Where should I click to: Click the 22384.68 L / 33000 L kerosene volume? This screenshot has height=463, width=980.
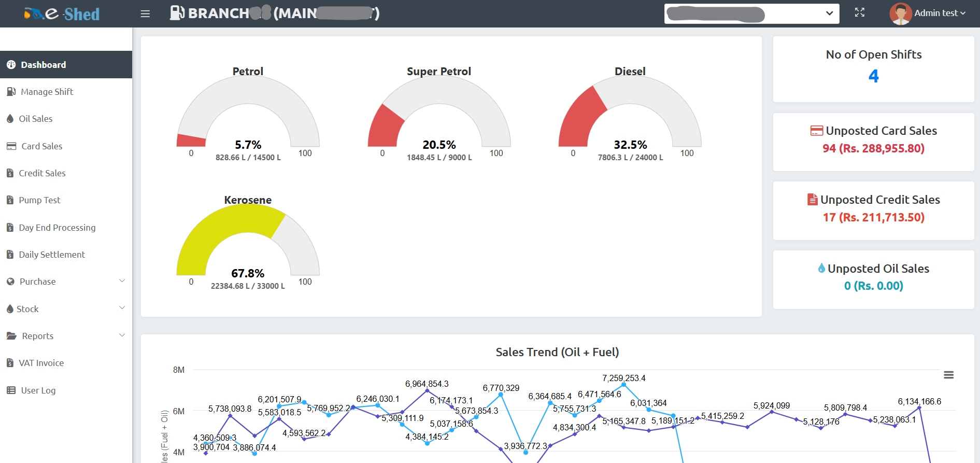248,286
